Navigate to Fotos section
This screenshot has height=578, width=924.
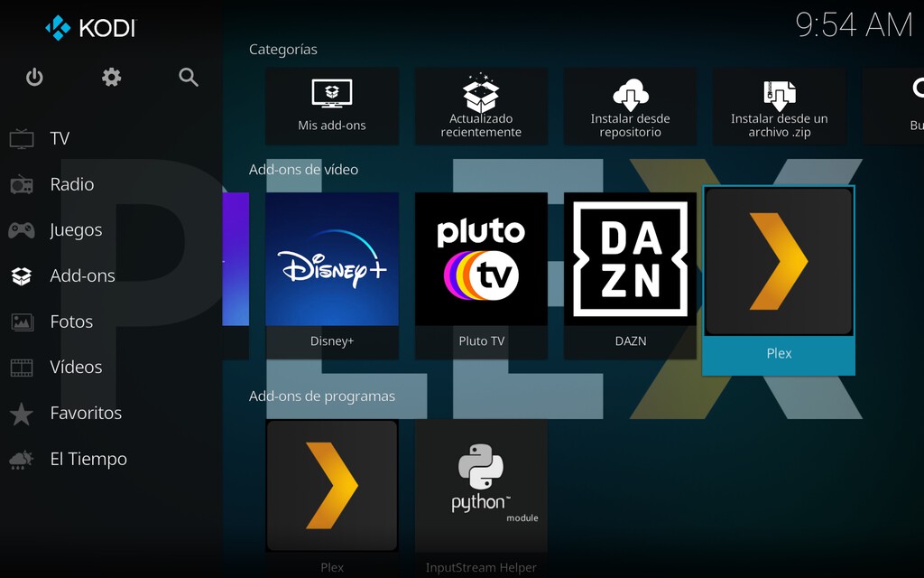point(71,322)
